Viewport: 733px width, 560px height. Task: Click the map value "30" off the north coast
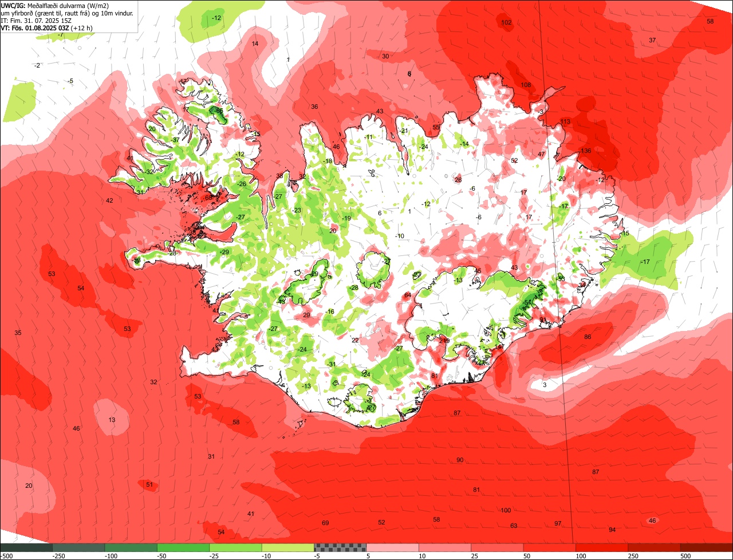[x=385, y=56]
